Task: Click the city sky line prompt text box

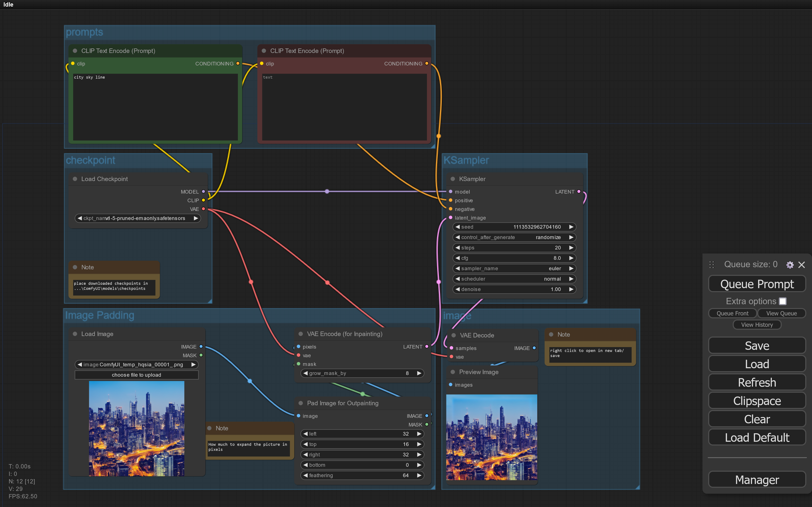Action: 155,107
